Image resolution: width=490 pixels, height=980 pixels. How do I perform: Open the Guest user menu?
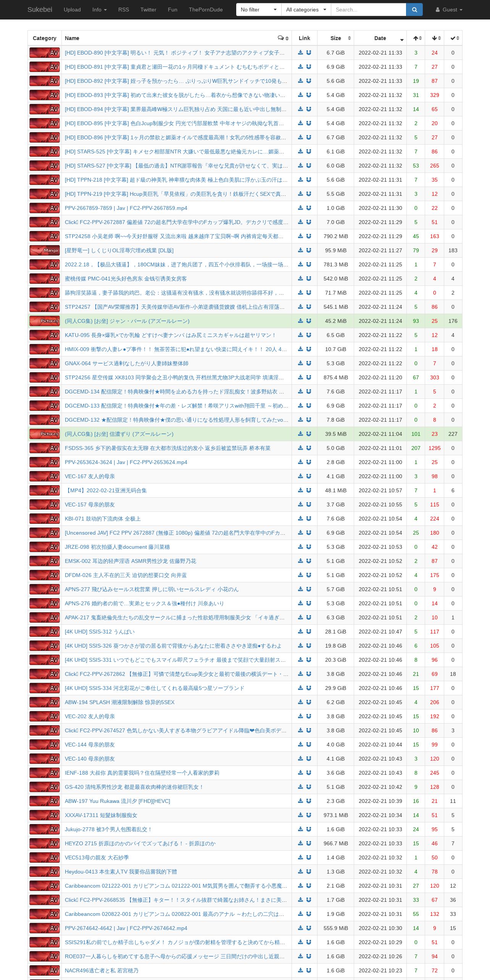click(x=449, y=10)
